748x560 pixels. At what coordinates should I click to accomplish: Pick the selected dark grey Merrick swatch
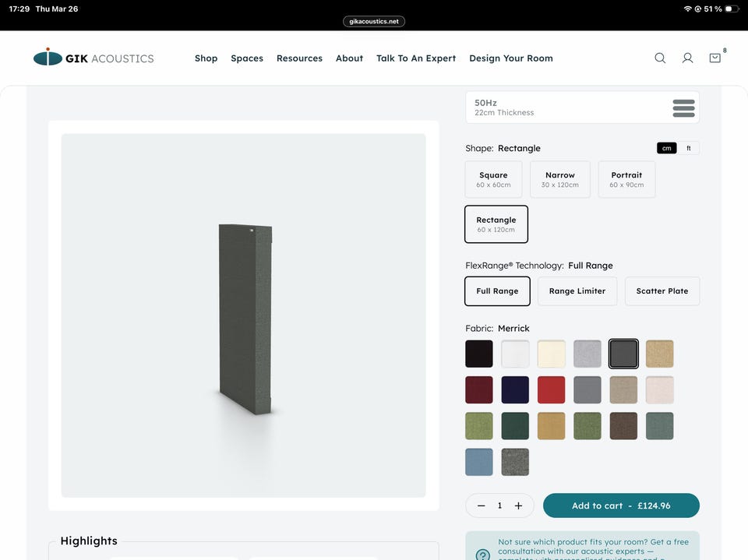coord(623,354)
